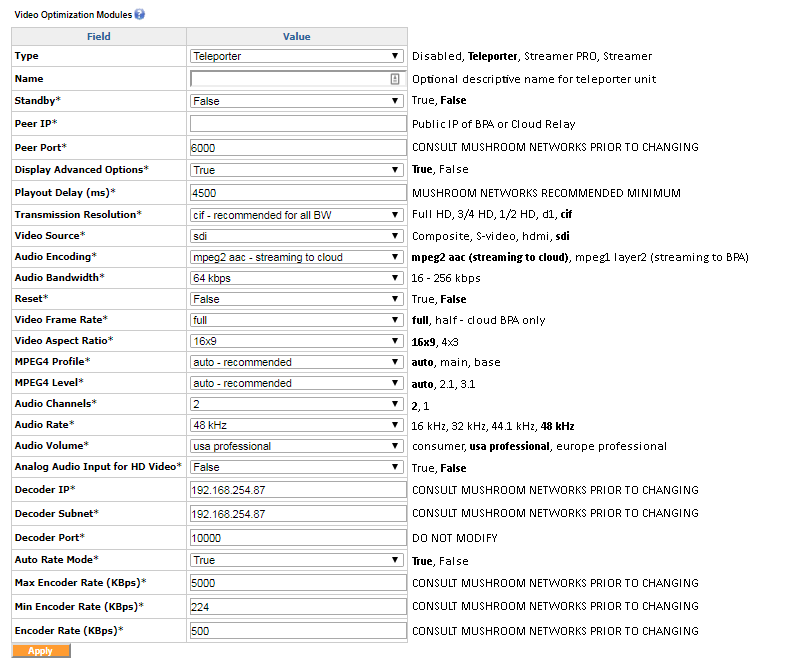Open the Reset dropdown
Screen dimensions: 795x662
[297, 299]
